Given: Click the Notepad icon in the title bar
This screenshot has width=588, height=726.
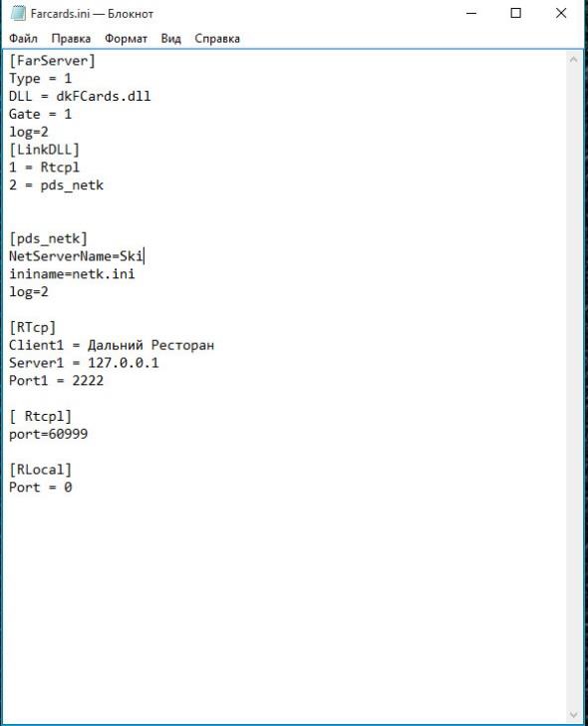Looking at the screenshot, I should click(x=18, y=13).
